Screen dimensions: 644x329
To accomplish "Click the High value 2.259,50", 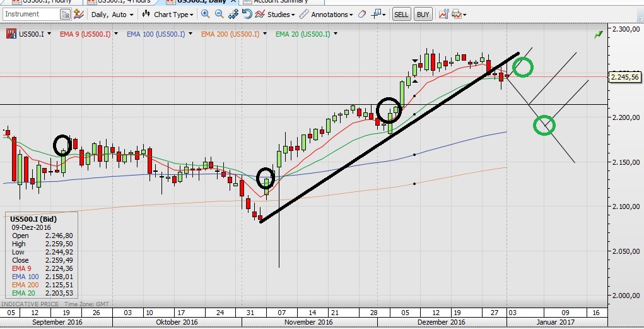I will click(x=59, y=244).
